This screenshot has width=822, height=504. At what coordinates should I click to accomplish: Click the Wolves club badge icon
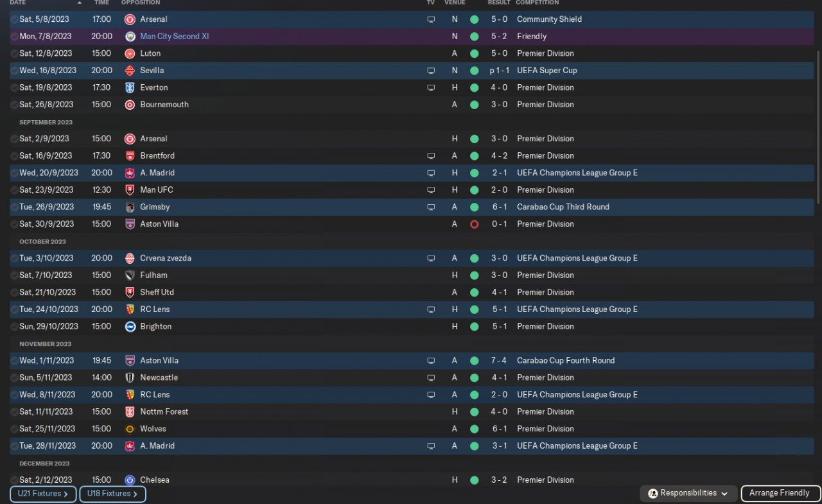(130, 429)
